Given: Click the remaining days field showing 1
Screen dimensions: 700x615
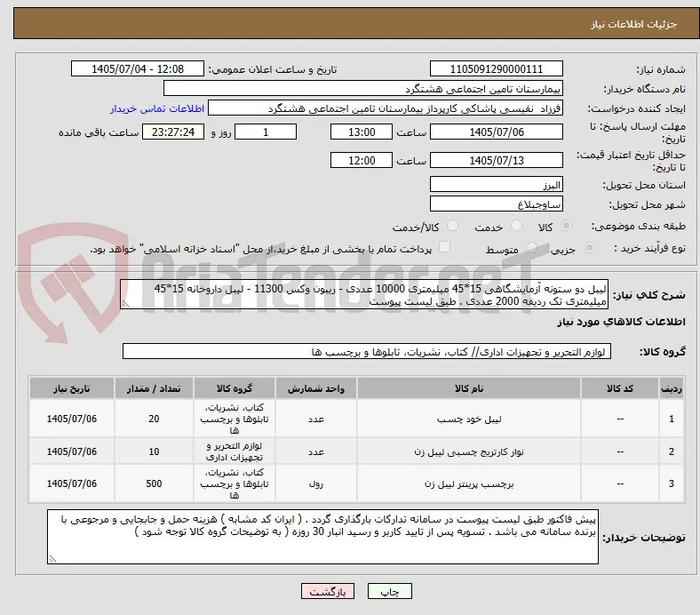Looking at the screenshot, I should click(x=266, y=132).
